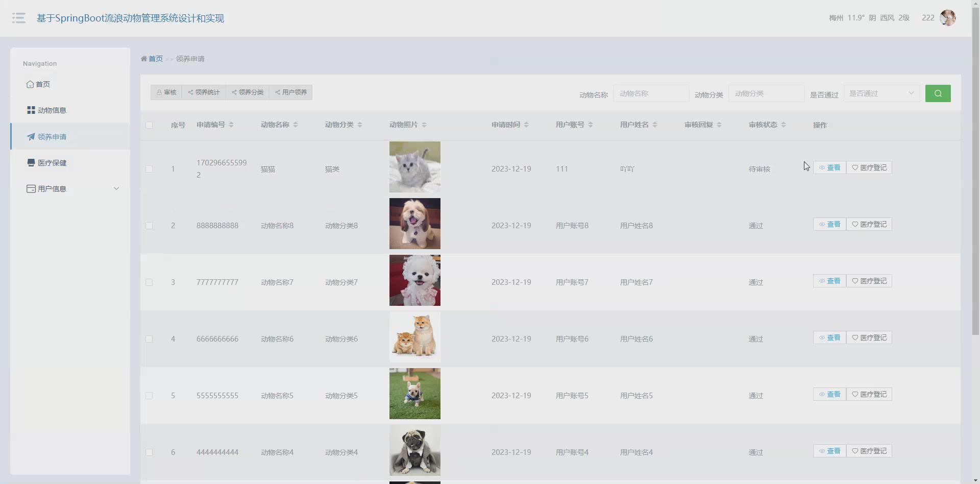
Task: Click 医疗登记 for the 猫猫 row
Action: pyautogui.click(x=869, y=167)
